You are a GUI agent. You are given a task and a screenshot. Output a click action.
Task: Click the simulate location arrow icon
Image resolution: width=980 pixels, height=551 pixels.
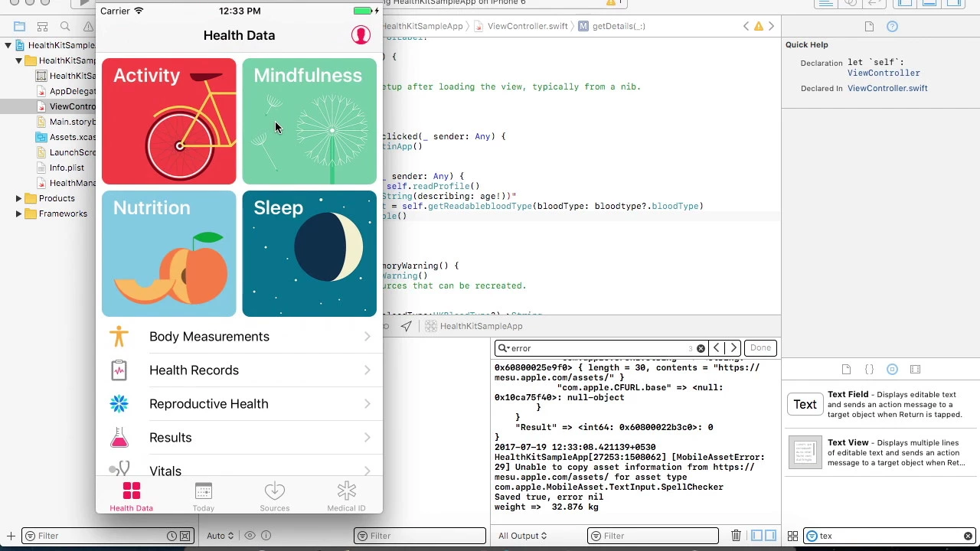(406, 326)
